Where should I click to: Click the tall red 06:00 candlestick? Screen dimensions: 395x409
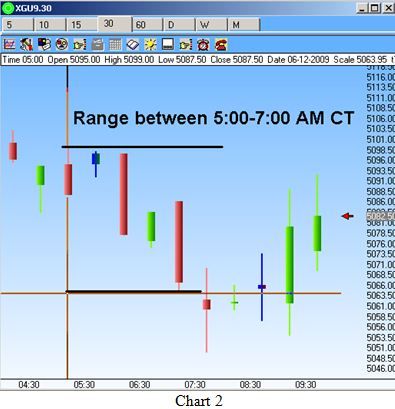coord(124,194)
